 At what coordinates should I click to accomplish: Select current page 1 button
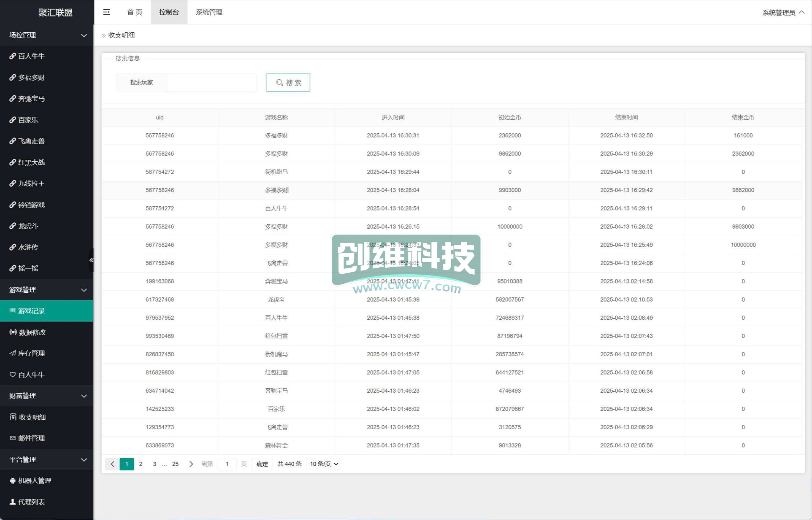(x=127, y=464)
